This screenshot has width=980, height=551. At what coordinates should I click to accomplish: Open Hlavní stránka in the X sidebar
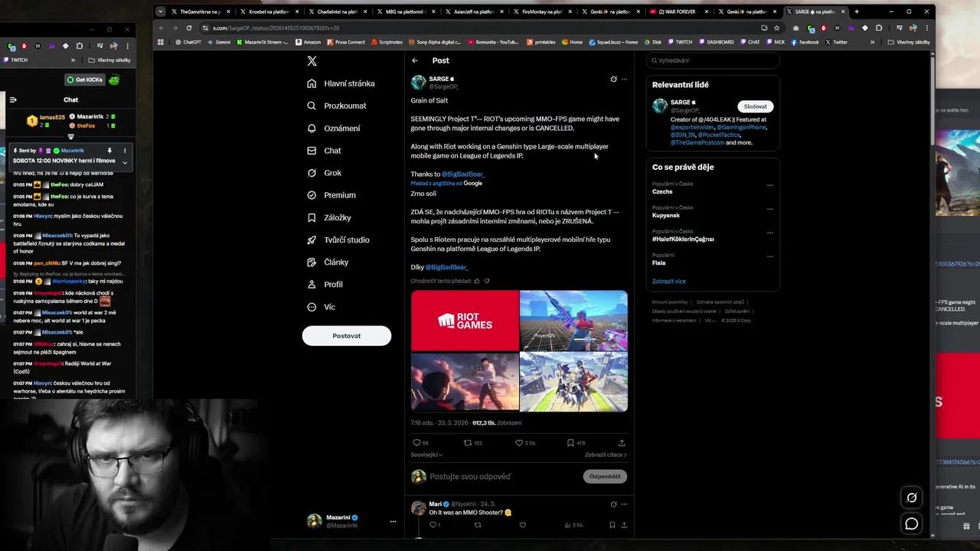click(341, 83)
